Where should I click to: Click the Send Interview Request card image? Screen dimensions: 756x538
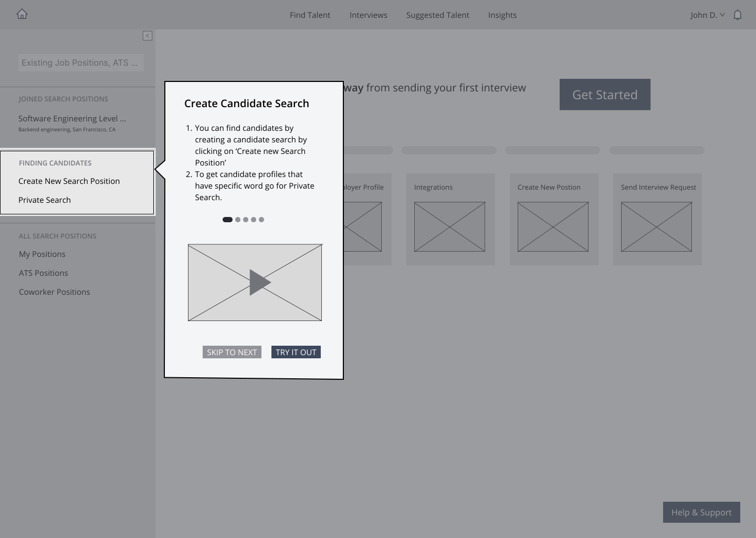pos(656,227)
